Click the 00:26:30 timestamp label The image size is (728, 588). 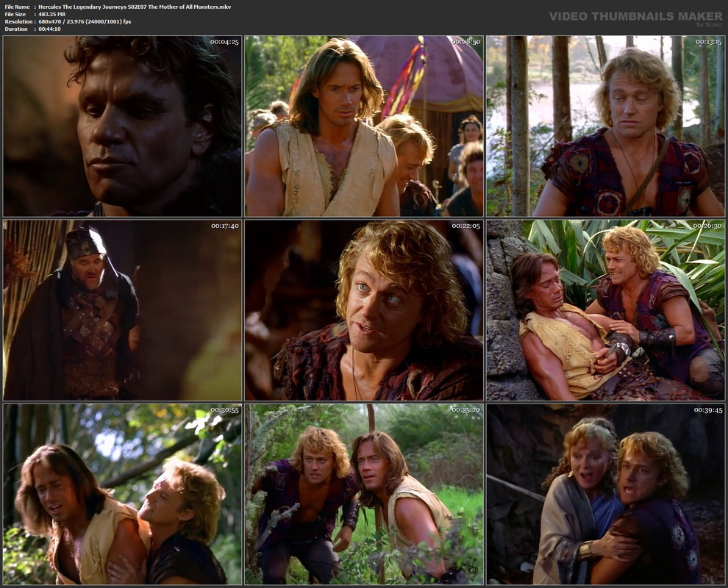tap(708, 226)
